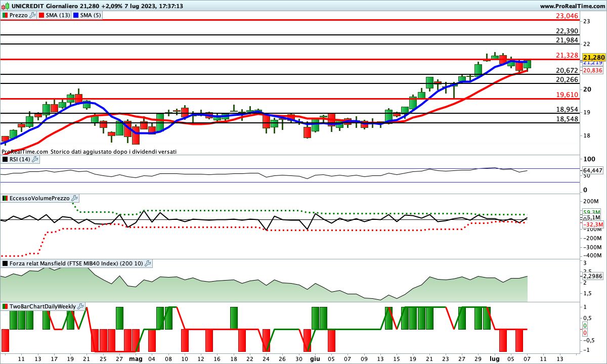Screen dimensions: 607x364
Task: Click the 'lug' month label on the time axis
Action: (494, 359)
